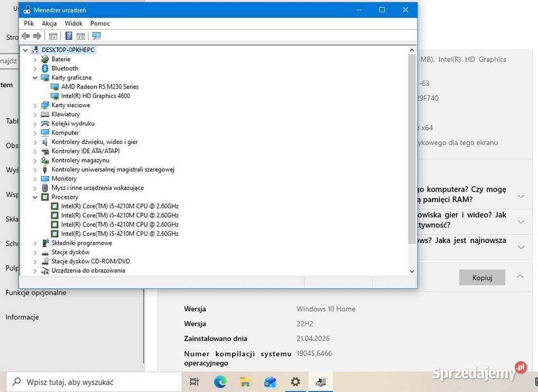
Task: Click the properties pane toolbar icon
Action: pyautogui.click(x=81, y=36)
